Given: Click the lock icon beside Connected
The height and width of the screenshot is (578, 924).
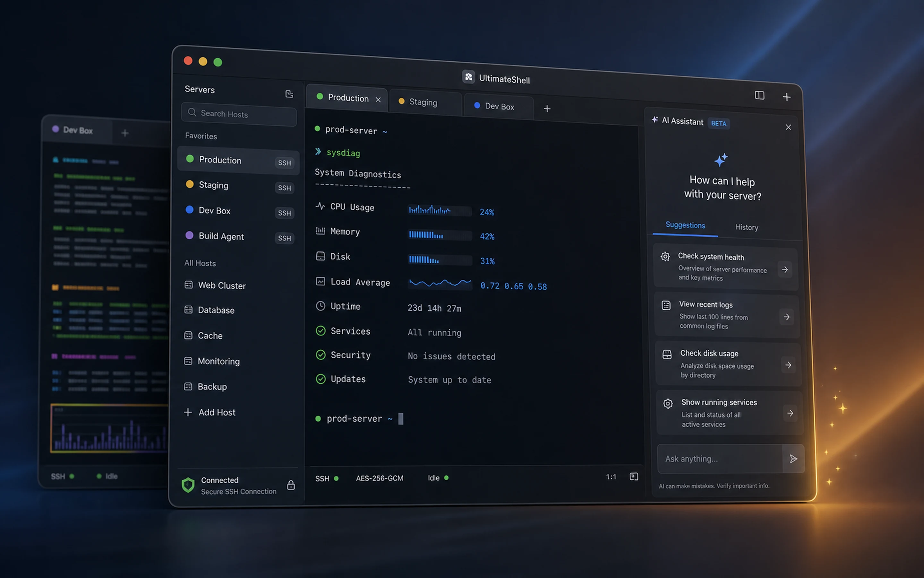Looking at the screenshot, I should tap(291, 485).
